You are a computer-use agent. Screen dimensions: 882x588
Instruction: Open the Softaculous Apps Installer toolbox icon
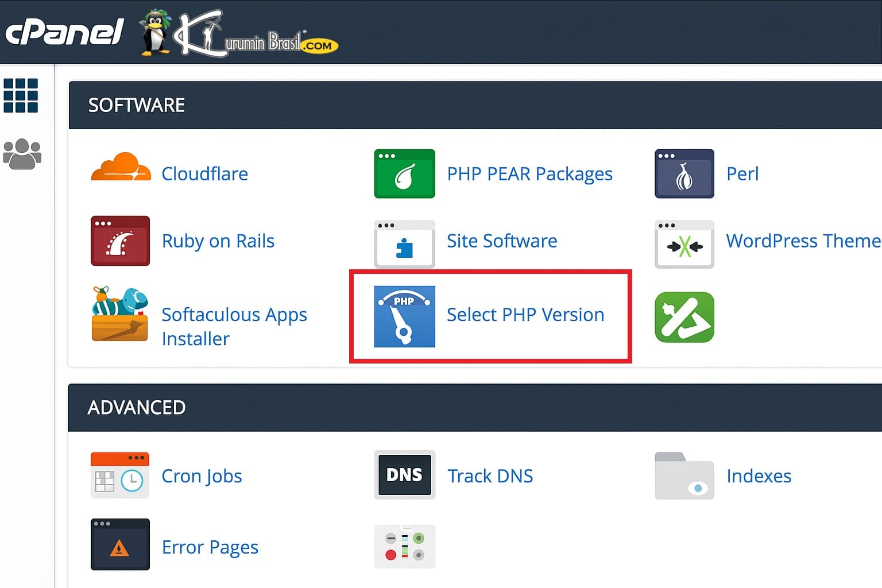pyautogui.click(x=120, y=315)
